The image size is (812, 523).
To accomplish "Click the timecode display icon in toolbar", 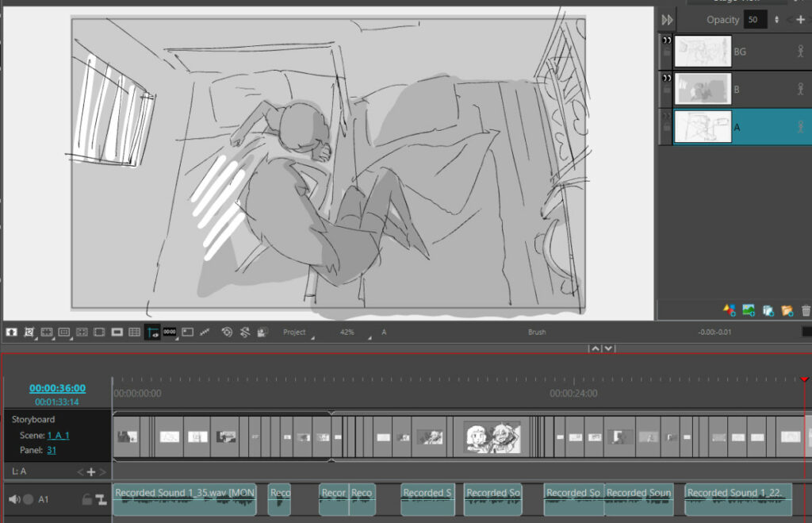I will [170, 332].
